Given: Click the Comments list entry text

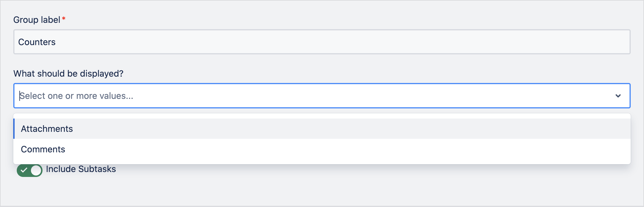Looking at the screenshot, I should click(43, 149).
